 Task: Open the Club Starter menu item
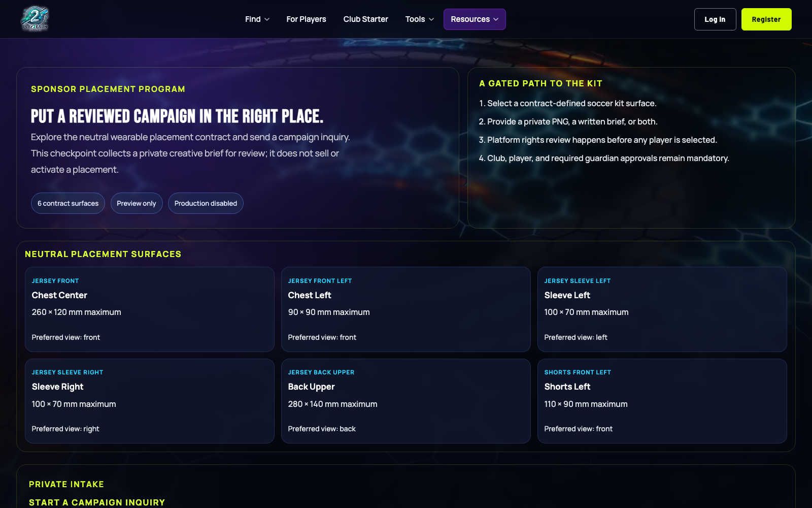coord(365,19)
